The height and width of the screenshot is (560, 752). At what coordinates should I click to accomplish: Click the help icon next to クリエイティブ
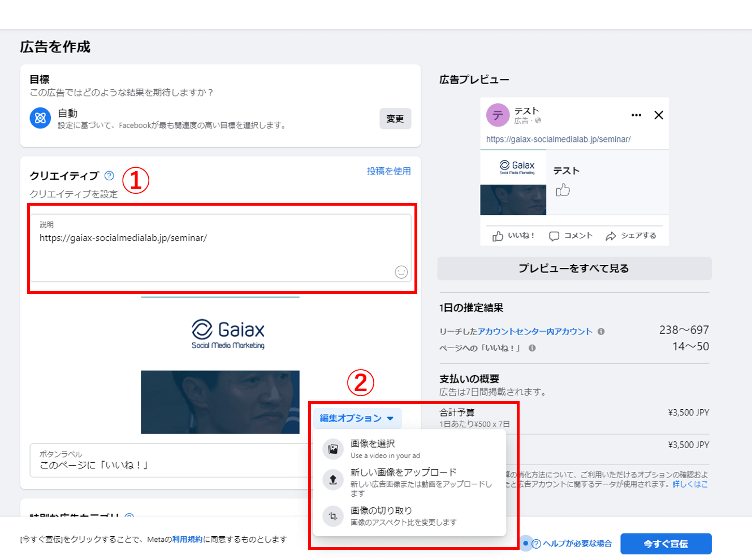click(109, 176)
